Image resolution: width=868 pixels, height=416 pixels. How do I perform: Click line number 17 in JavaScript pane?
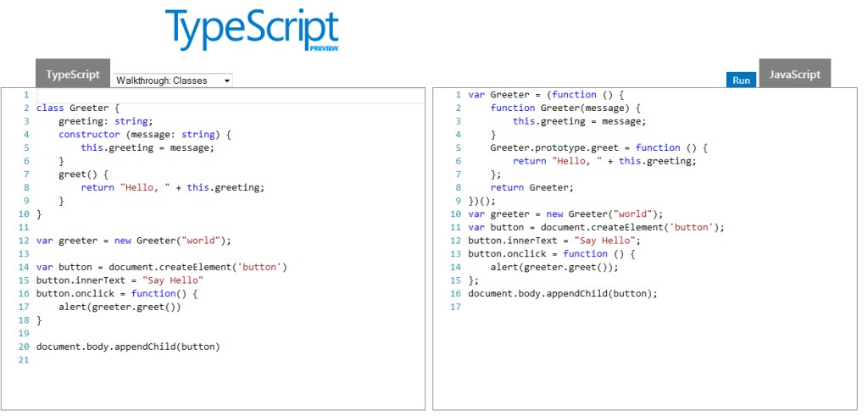point(455,307)
